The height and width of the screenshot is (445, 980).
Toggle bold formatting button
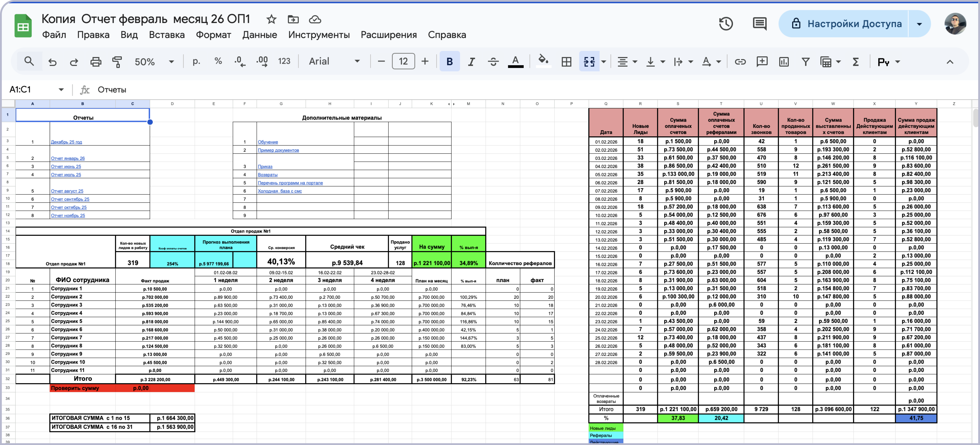click(x=449, y=62)
